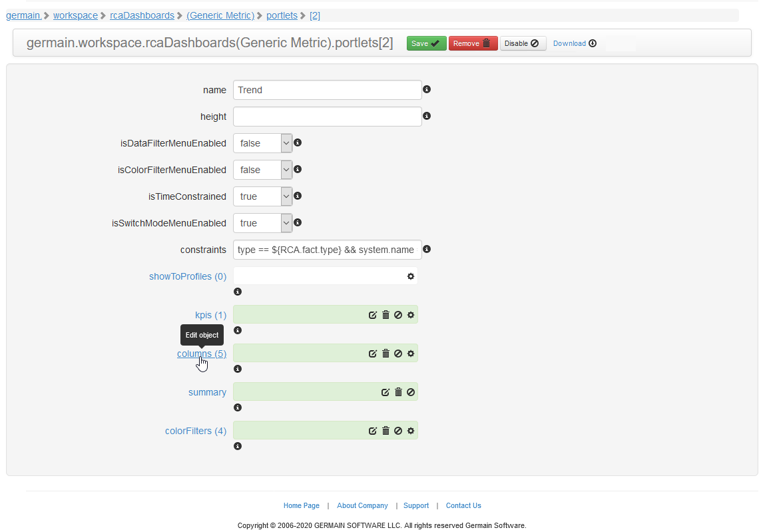Click the gear icon in showToProfiles field
Image resolution: width=767 pixels, height=532 pixels.
coord(411,276)
